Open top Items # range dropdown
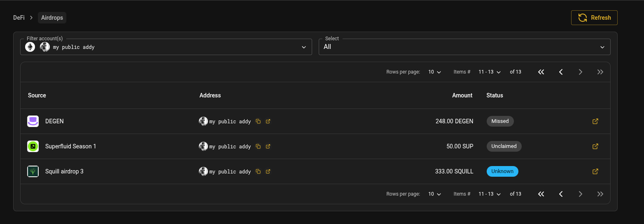644x224 pixels. point(489,72)
